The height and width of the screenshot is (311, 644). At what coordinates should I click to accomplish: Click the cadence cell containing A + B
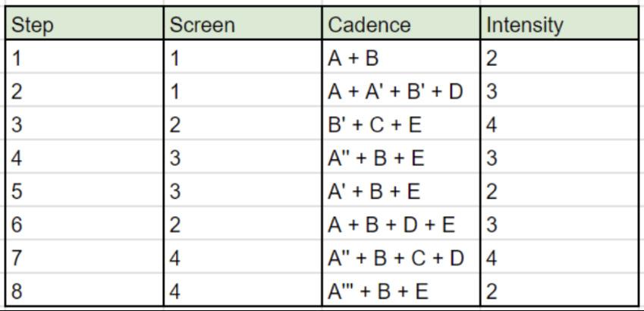pyautogui.click(x=401, y=58)
